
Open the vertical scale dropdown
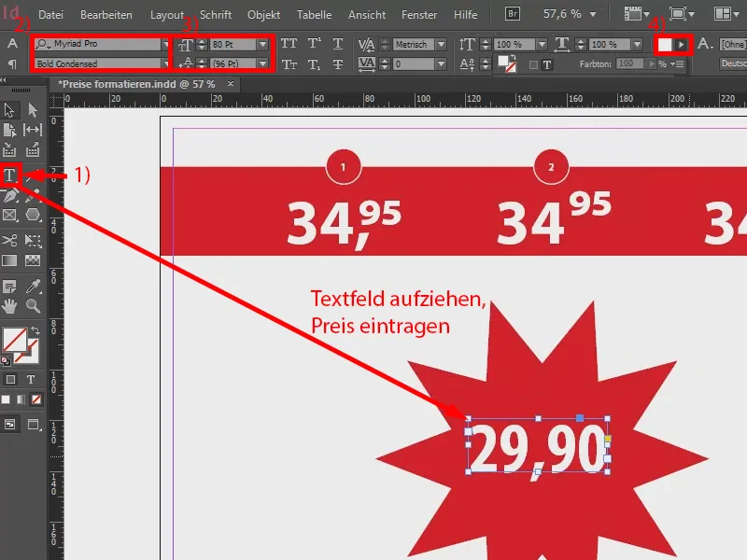click(x=542, y=44)
